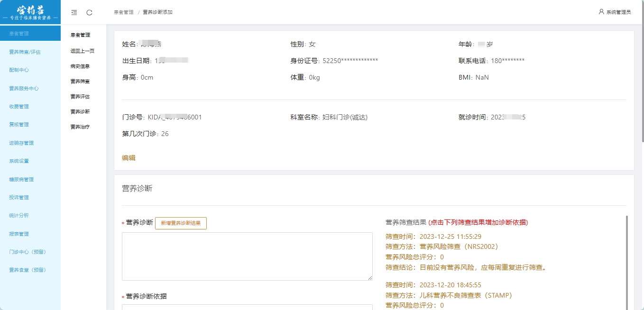The image size is (644, 310).
Task: Click the 编辑 link under patient info
Action: coord(129,158)
